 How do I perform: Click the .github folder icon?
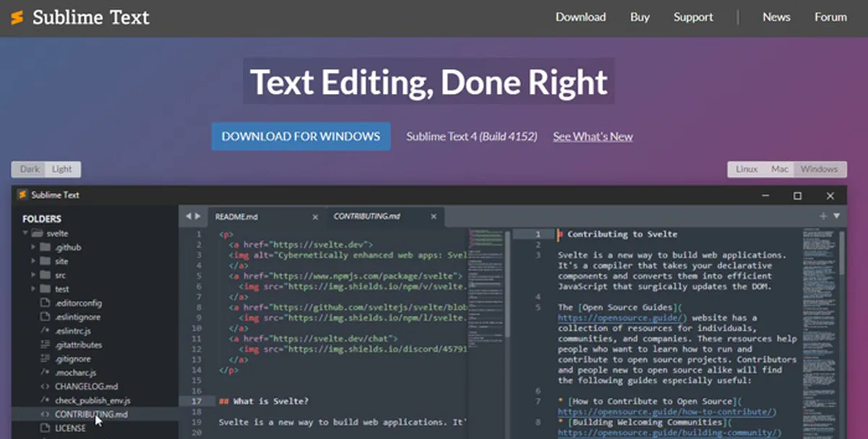pos(45,247)
